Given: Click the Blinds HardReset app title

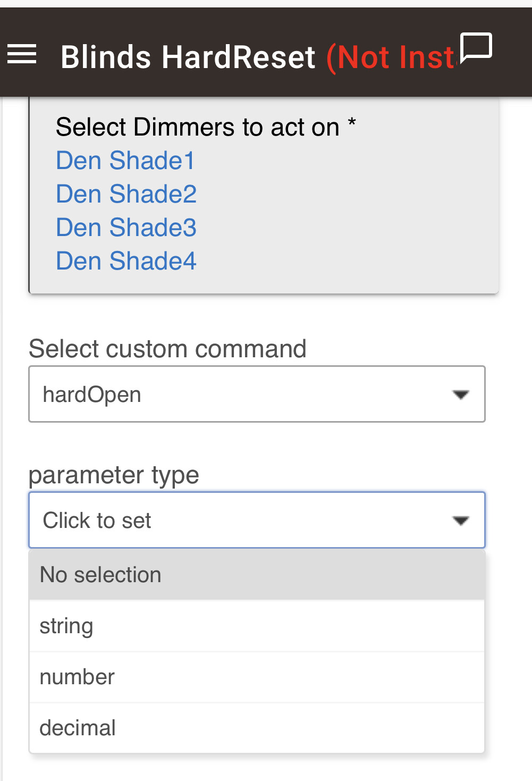Looking at the screenshot, I should point(188,57).
